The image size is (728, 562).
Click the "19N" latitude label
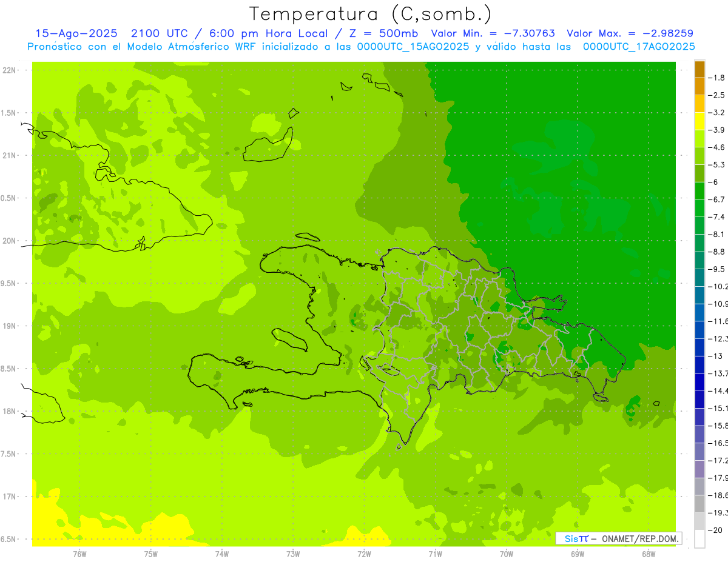pos(9,326)
